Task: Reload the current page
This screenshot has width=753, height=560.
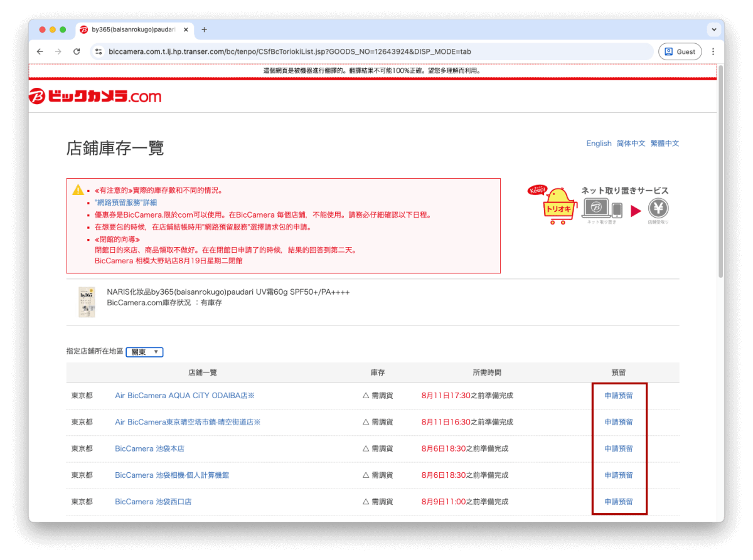Action: pyautogui.click(x=77, y=51)
